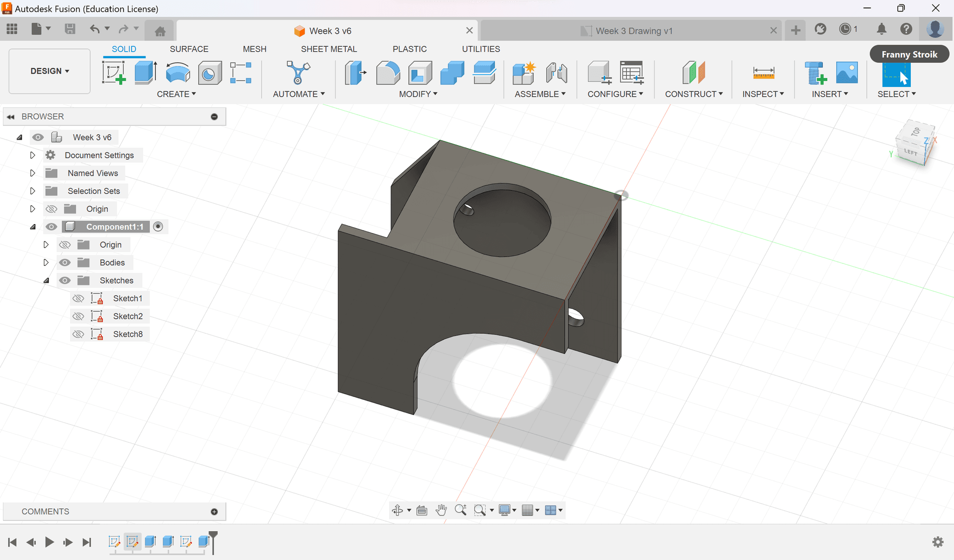This screenshot has height=560, width=954.
Task: Collapse the Sketches folder
Action: click(46, 280)
